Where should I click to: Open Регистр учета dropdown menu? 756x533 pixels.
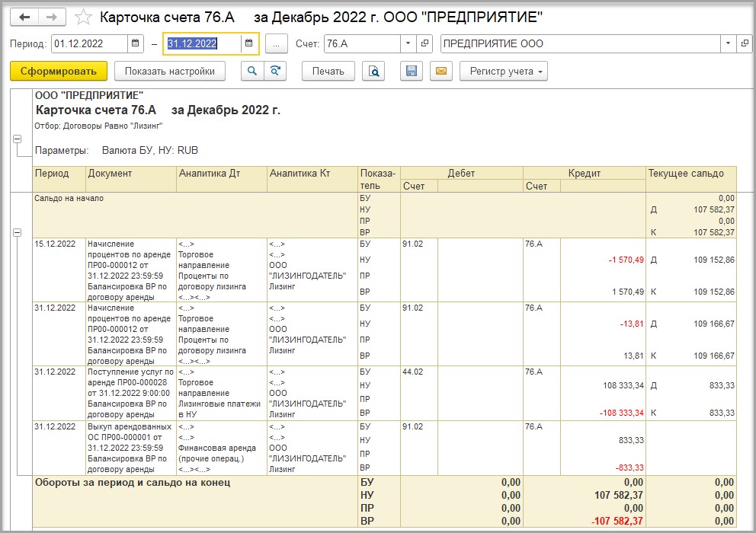click(504, 72)
